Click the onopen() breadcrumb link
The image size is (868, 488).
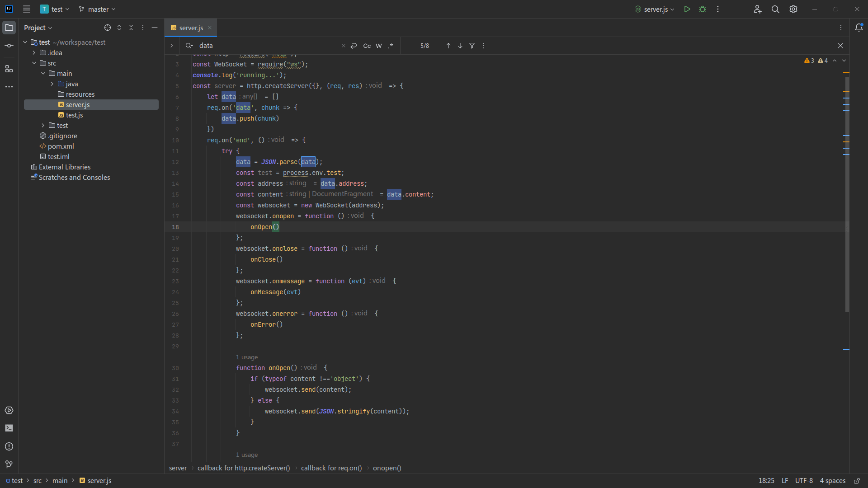(x=387, y=468)
